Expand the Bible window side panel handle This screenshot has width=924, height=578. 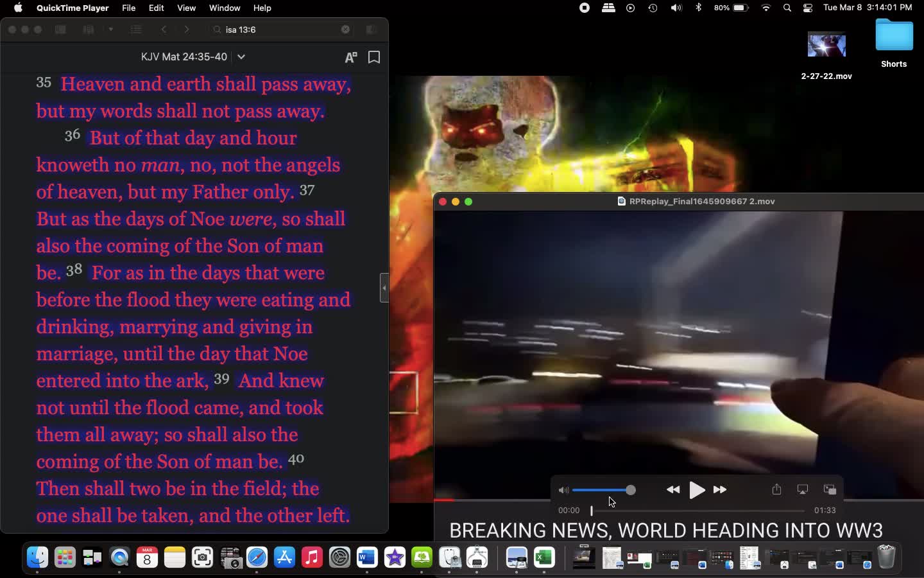coord(384,288)
